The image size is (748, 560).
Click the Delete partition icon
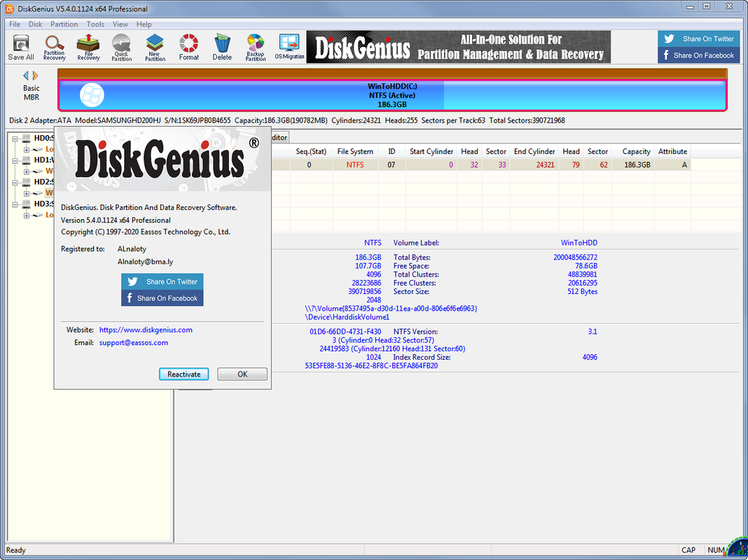(x=222, y=48)
